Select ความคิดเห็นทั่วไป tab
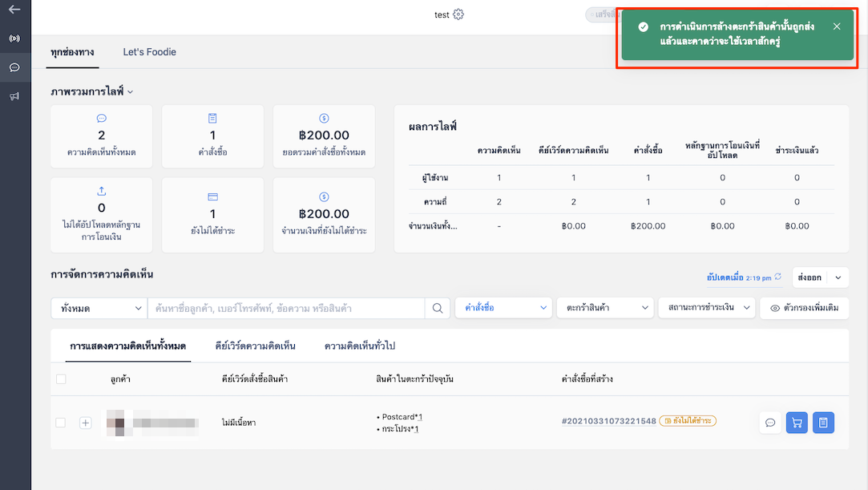 click(x=360, y=346)
